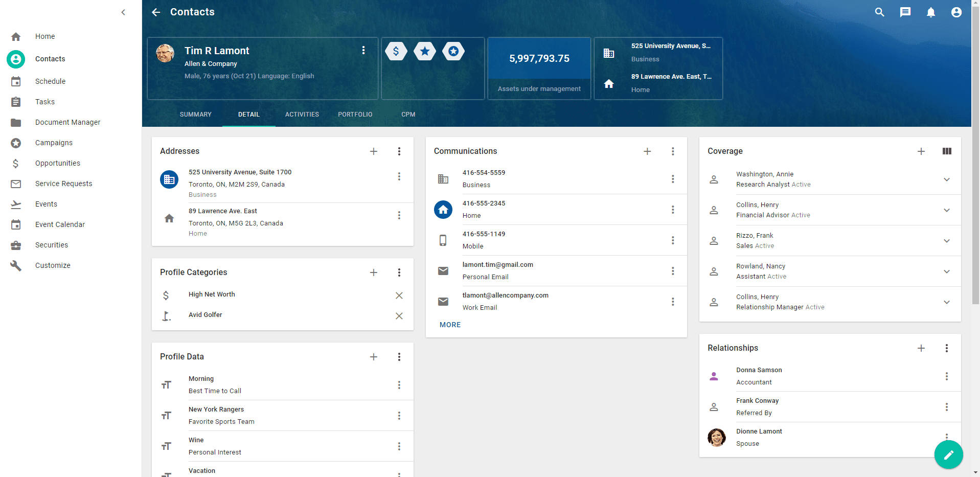
Task: Open the Portfolio tab
Action: point(355,115)
